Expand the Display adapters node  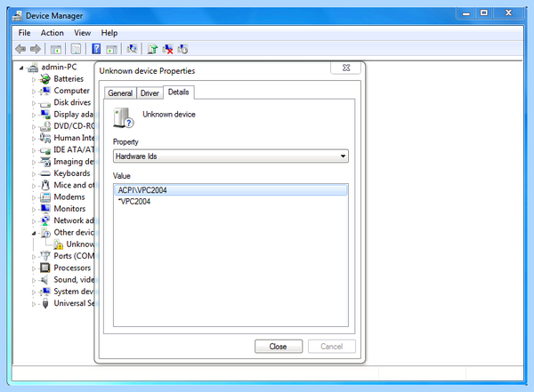pos(34,115)
